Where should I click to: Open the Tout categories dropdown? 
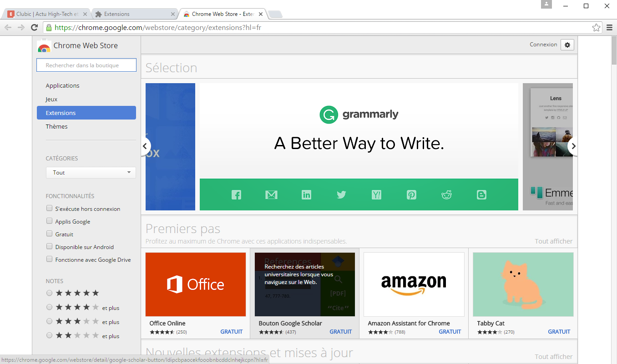tap(91, 172)
